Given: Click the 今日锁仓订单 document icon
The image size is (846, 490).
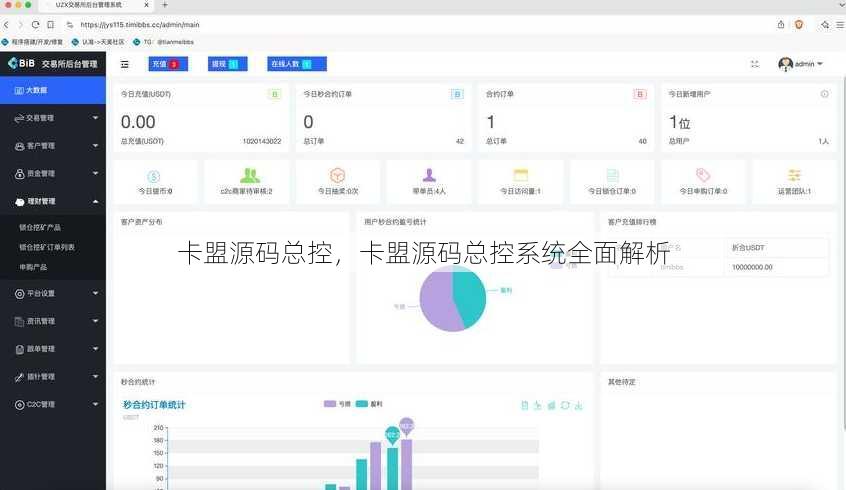Looking at the screenshot, I should [612, 175].
